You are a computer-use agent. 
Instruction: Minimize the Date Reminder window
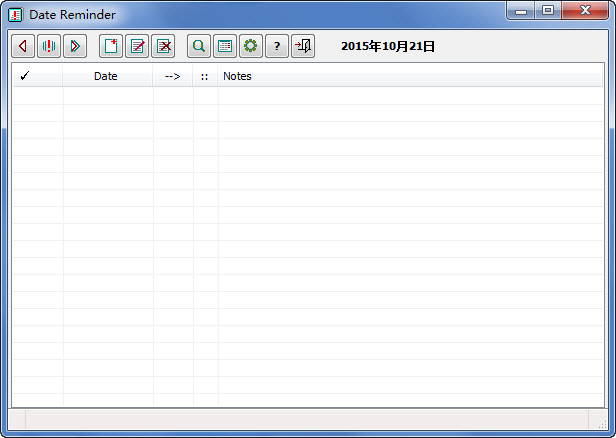[x=520, y=11]
